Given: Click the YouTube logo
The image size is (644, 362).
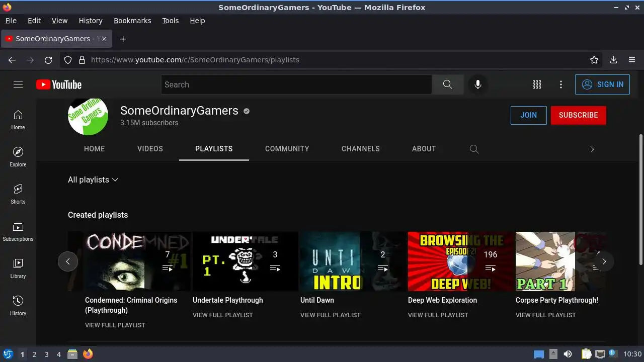Looking at the screenshot, I should point(59,84).
